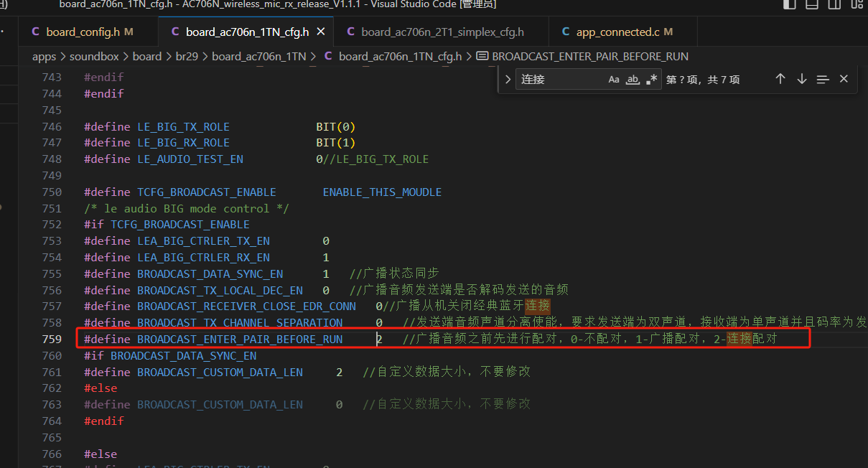Open the BROADCAST_ENTER_PAIR_BEFORE_RUN symbol breadcrumb
The height and width of the screenshot is (468, 868).
click(582, 56)
